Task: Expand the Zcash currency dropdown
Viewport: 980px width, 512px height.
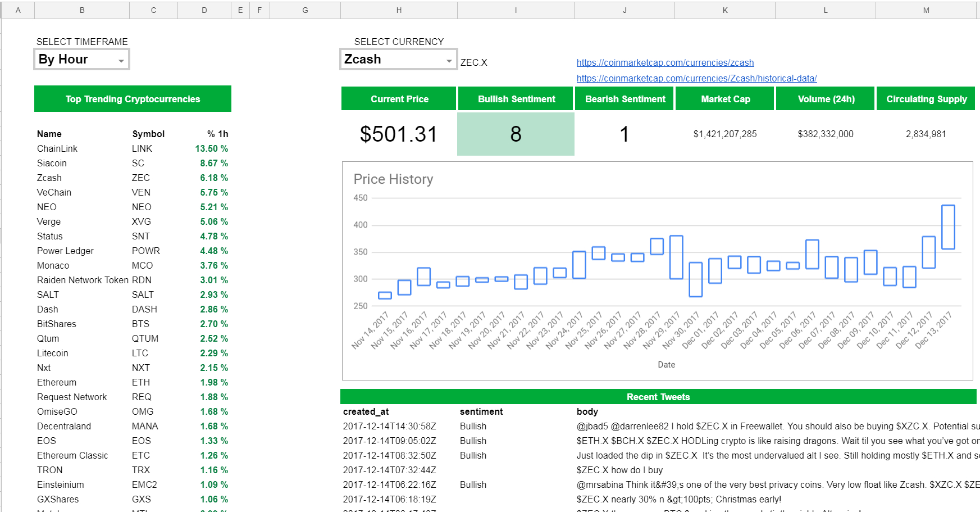Action: [398, 60]
